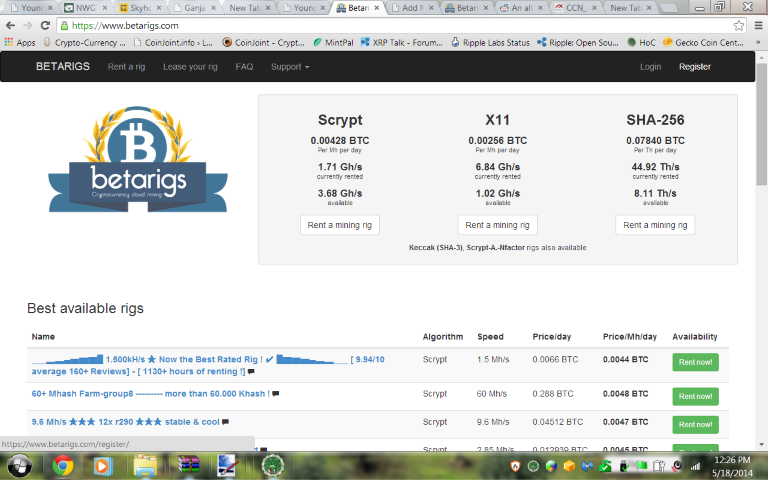Open the MintPal bookmark
The height and width of the screenshot is (480, 768).
coord(333,43)
